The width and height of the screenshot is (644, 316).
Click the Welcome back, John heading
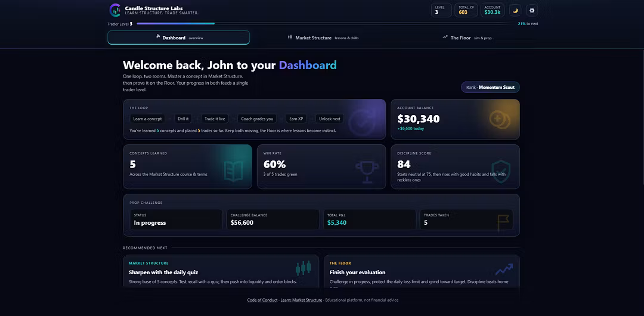[x=230, y=65]
